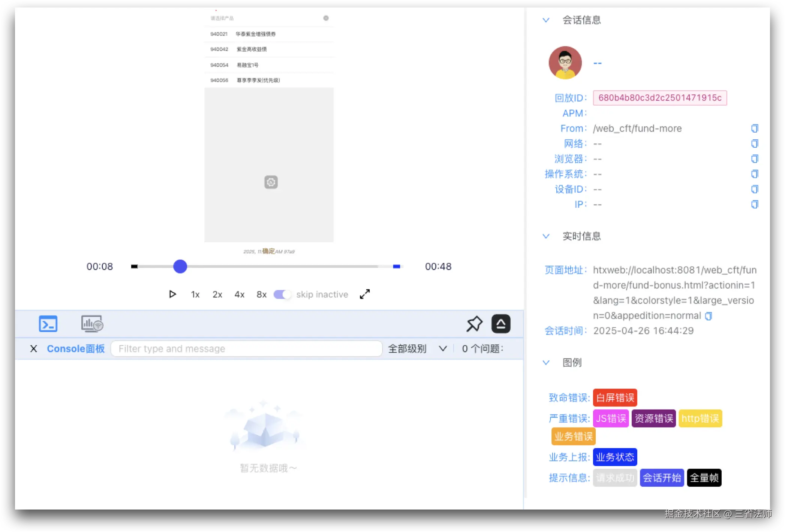Collapse the 会话信息 section
The width and height of the screenshot is (785, 532).
tap(546, 20)
